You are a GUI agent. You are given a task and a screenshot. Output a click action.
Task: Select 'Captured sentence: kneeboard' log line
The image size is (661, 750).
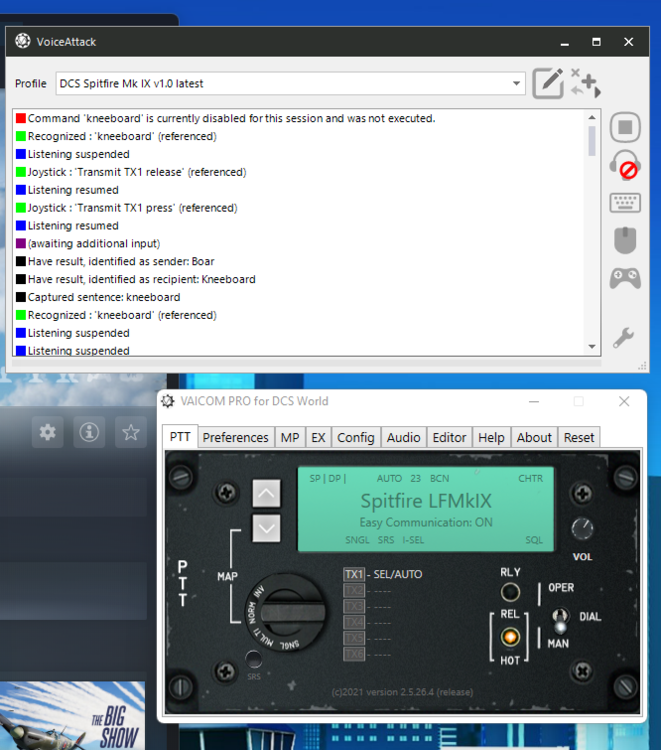tap(98, 298)
